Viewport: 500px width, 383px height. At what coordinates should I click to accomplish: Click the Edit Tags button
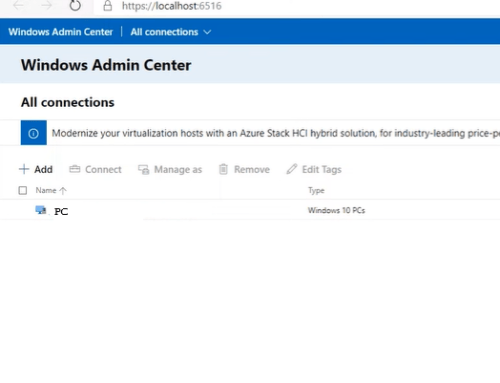click(x=314, y=169)
